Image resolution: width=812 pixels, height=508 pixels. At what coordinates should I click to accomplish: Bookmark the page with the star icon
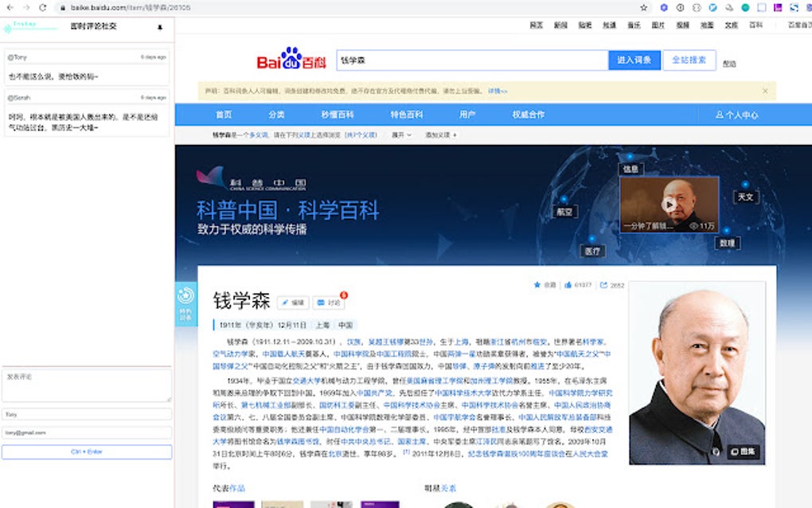[644, 8]
